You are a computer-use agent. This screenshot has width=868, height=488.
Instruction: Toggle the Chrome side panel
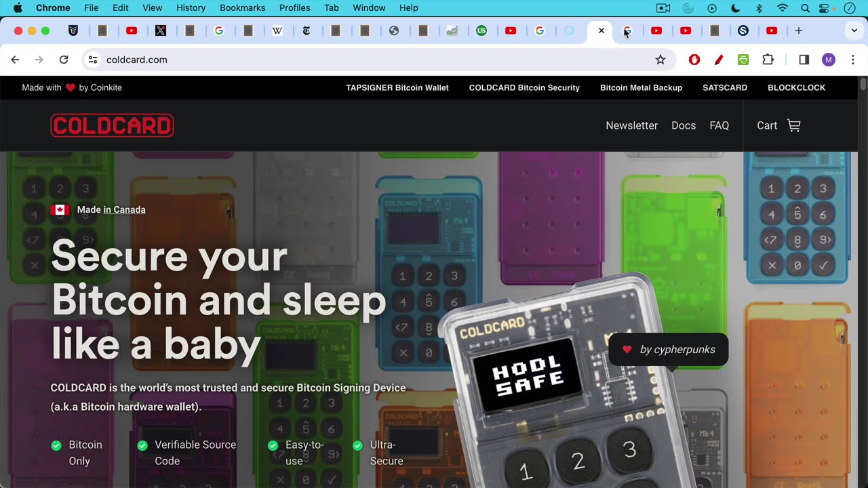pyautogui.click(x=804, y=60)
